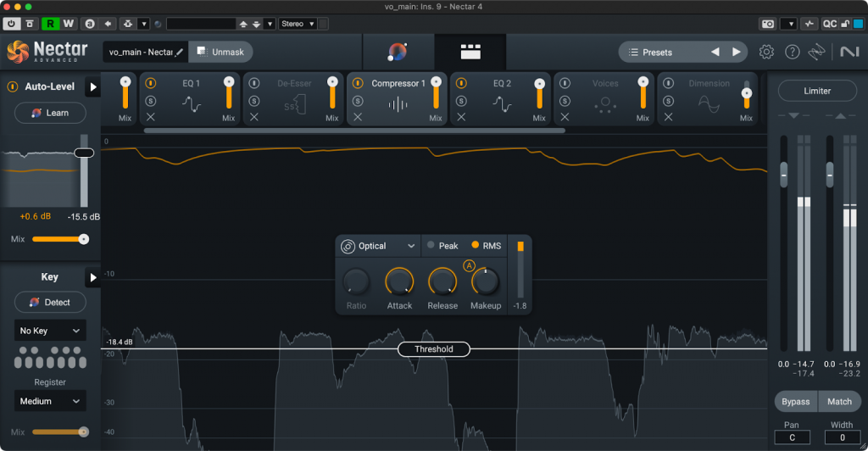Select the Voices module tab
Screen dimensions: 868x451
tap(605, 84)
